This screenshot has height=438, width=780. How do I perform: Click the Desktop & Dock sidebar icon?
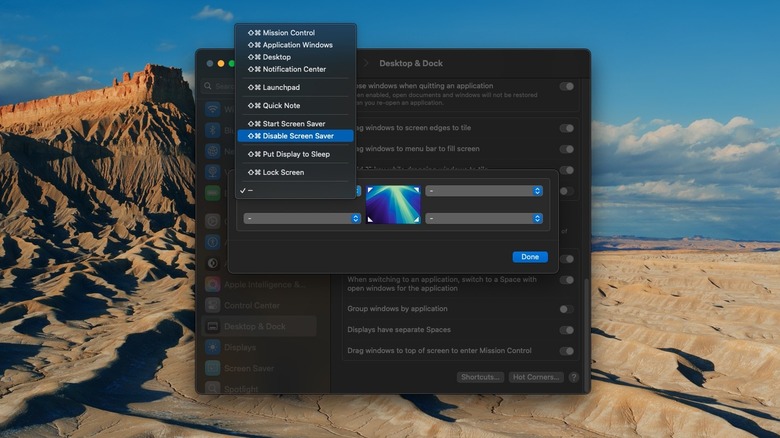[x=213, y=326]
